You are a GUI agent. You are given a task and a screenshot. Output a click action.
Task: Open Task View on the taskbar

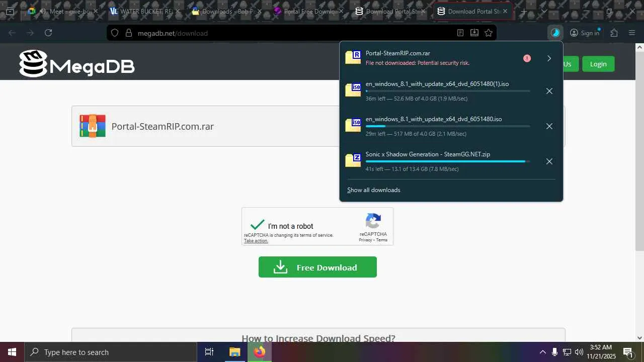[209, 352]
